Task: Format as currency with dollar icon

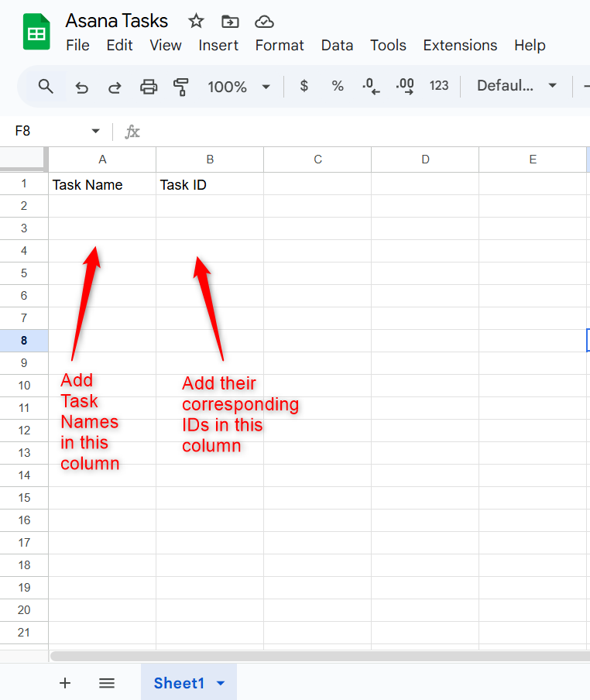Action: (x=304, y=86)
